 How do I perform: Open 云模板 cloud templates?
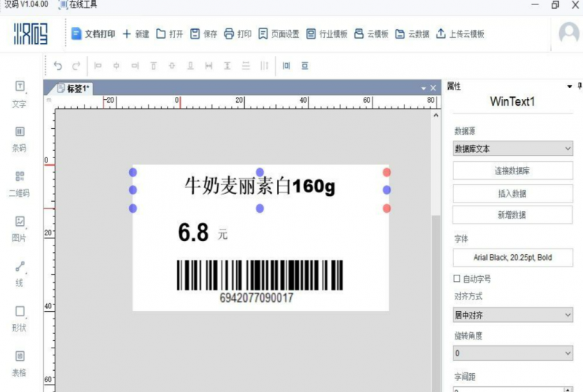(x=371, y=34)
